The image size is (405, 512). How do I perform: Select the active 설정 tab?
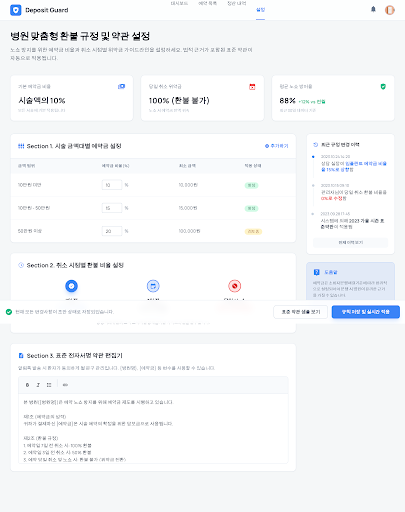tap(260, 10)
